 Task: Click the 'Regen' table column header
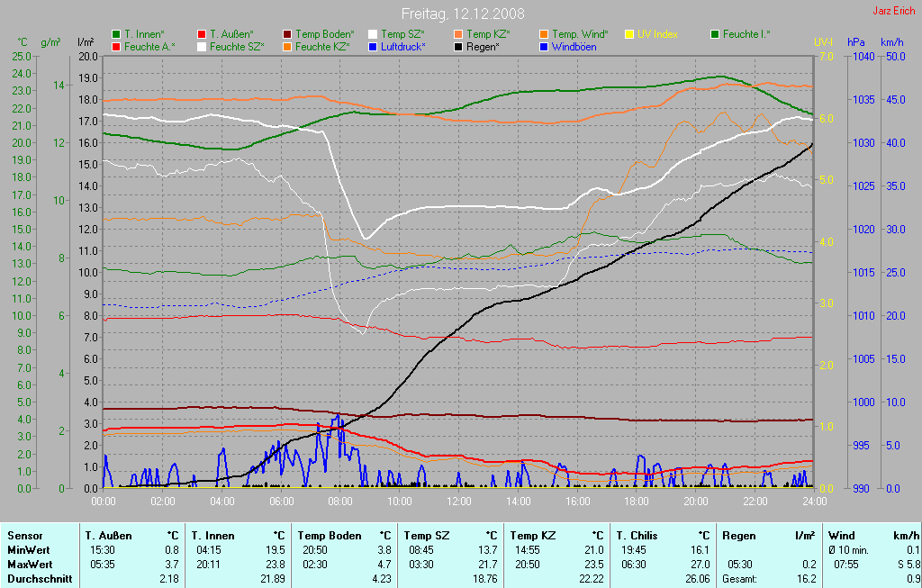click(738, 536)
